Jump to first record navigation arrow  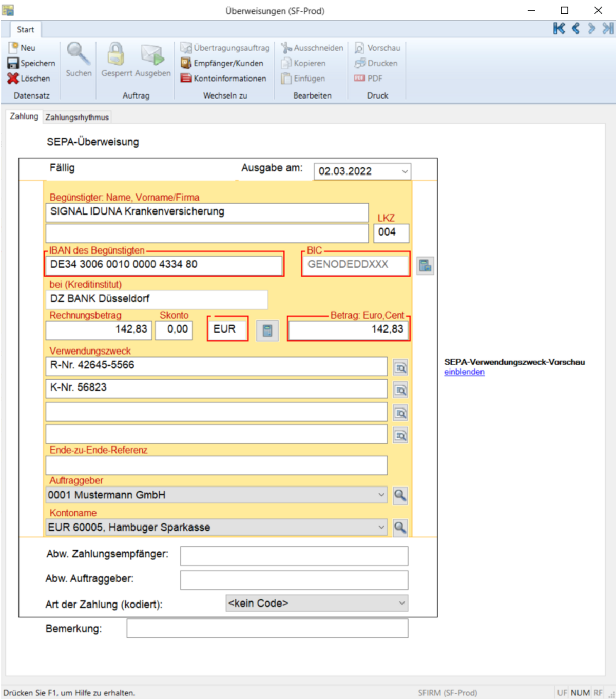pos(559,29)
